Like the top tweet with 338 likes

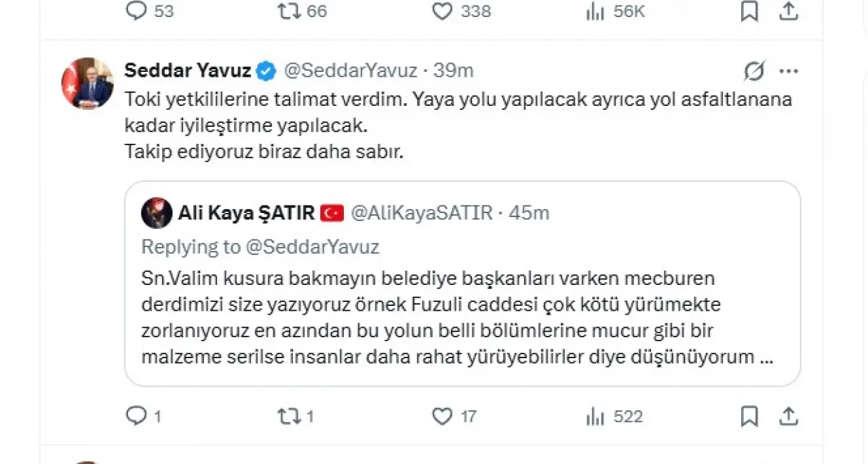coord(442,11)
